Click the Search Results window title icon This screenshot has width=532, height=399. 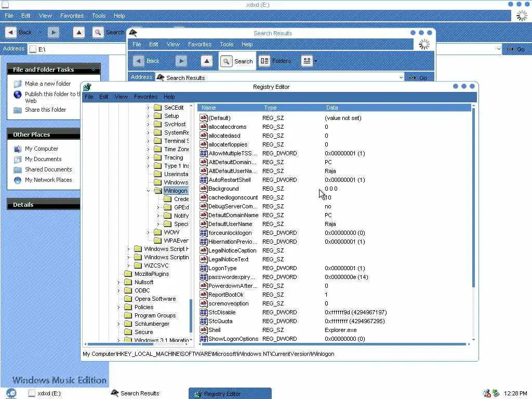(133, 33)
